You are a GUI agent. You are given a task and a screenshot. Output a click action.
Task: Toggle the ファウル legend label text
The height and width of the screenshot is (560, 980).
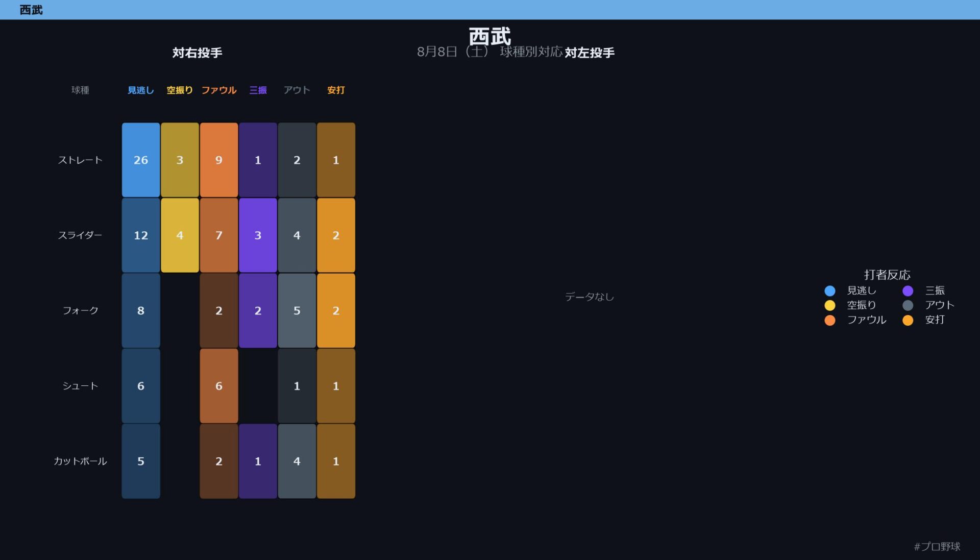pyautogui.click(x=867, y=320)
